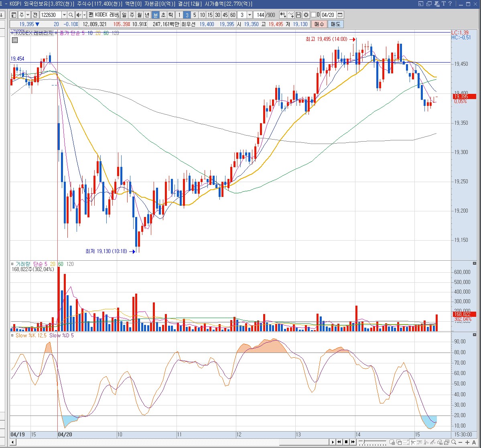The width and height of the screenshot is (481, 448).
Task: Select the 5-minute interval tab
Action: (195, 15)
